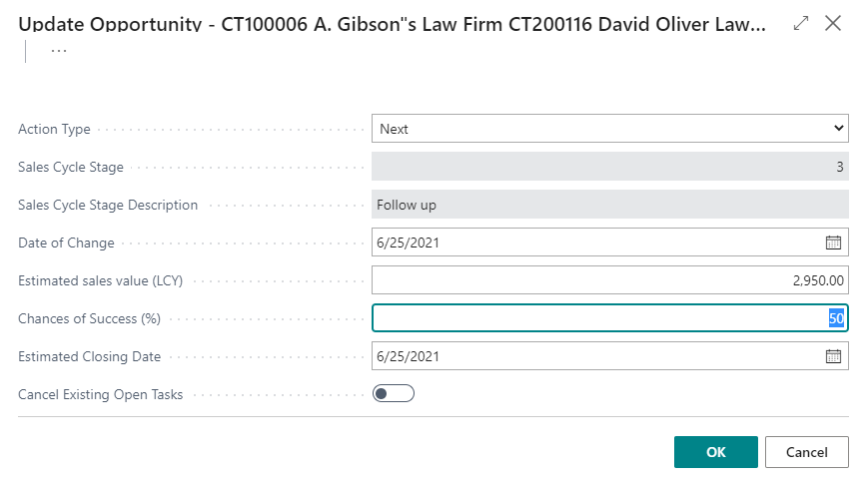Open calendar picker for Date of Change
Viewport: 868px width, 484px height.
tap(833, 242)
